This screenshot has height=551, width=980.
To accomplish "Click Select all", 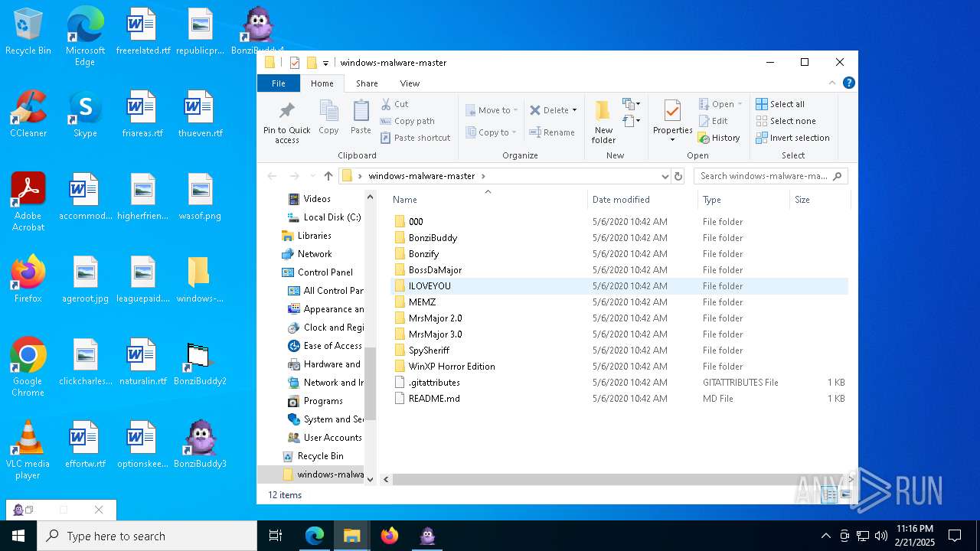I will [x=780, y=104].
